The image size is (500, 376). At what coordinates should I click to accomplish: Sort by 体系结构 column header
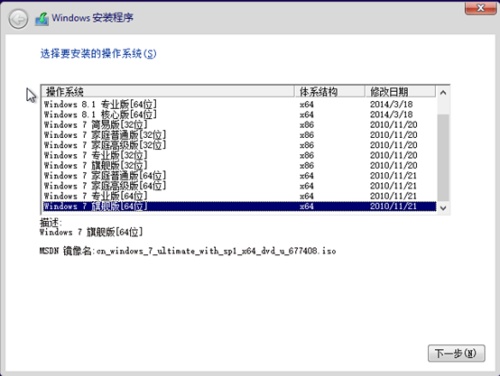(329, 92)
